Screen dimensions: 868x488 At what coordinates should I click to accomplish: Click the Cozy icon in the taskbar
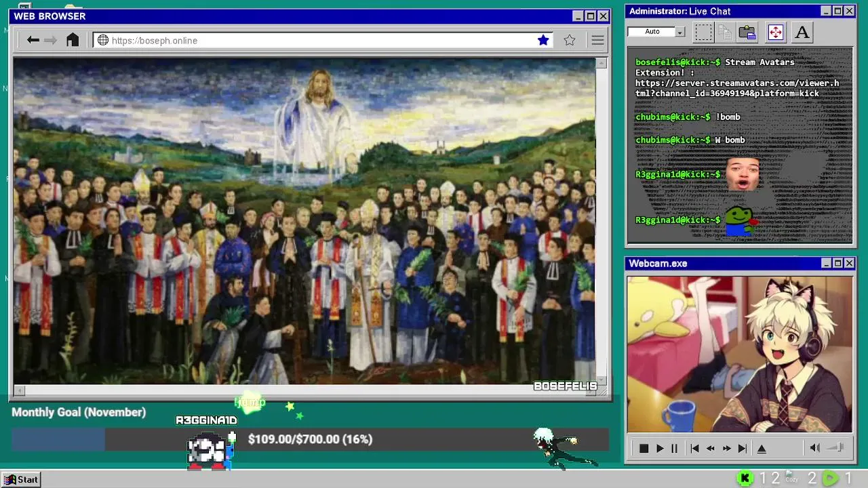tap(791, 478)
